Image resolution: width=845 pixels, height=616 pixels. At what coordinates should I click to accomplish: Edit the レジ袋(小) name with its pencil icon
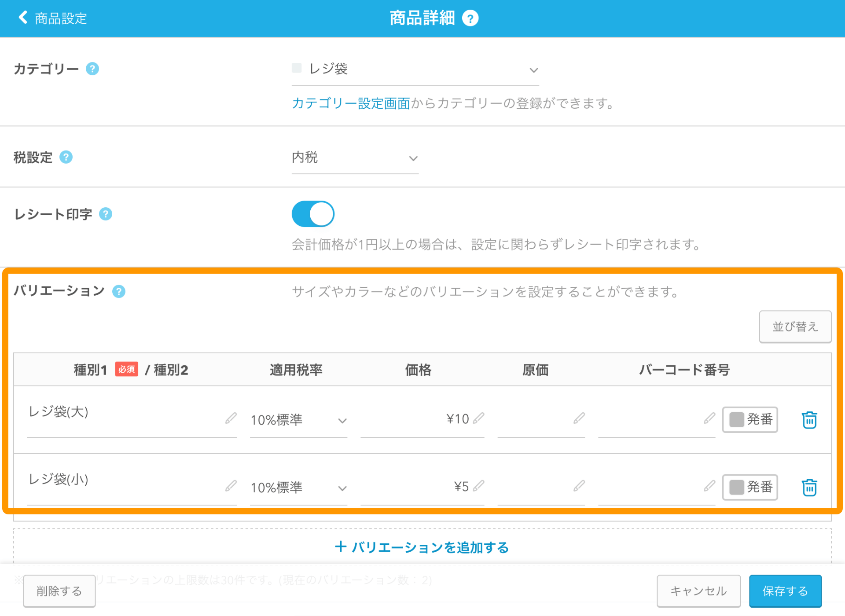231,486
